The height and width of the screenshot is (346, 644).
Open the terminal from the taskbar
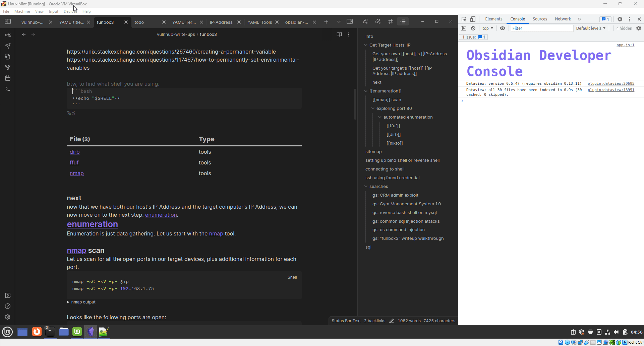click(x=50, y=332)
